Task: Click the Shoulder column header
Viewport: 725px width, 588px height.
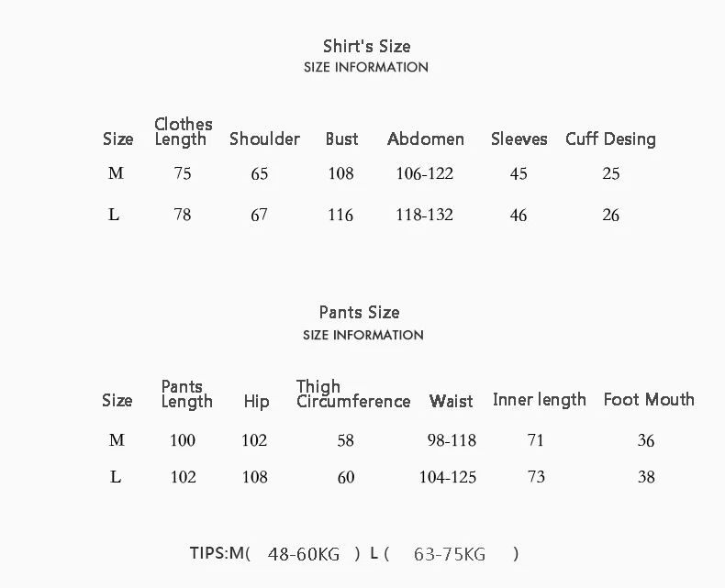Action: (x=264, y=139)
